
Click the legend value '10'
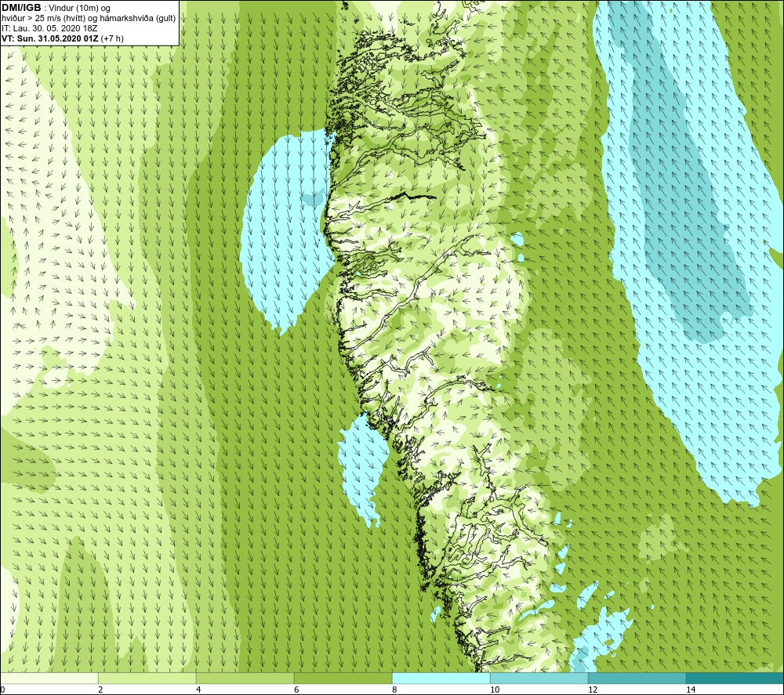[495, 690]
